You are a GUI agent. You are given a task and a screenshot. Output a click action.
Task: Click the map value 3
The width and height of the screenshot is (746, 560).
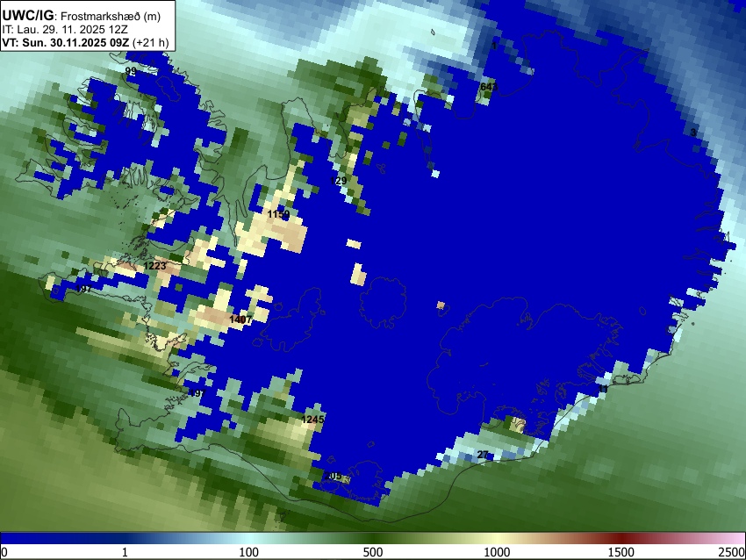click(x=693, y=133)
